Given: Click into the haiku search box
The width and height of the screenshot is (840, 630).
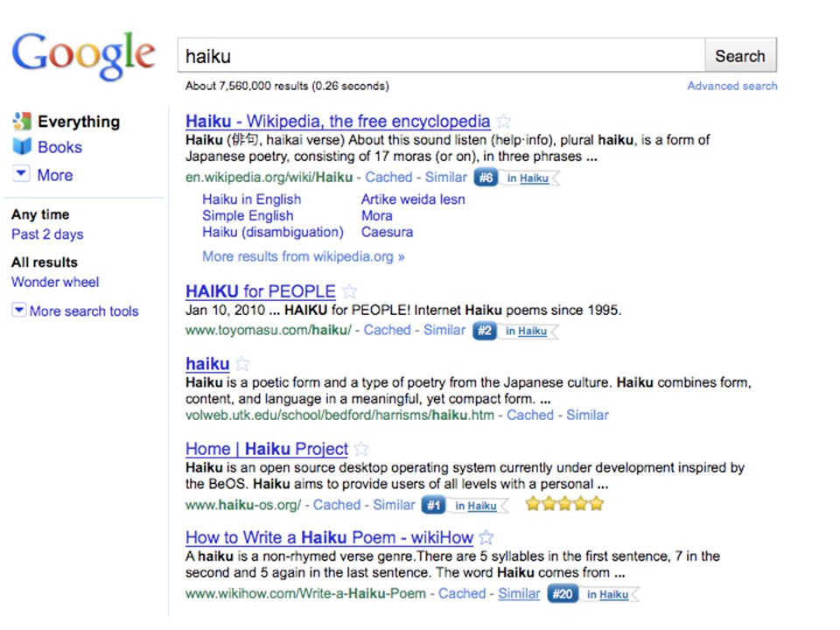Looking at the screenshot, I should pos(441,55).
